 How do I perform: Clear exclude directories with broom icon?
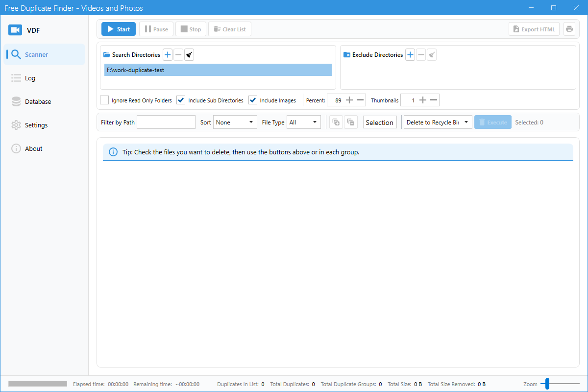(432, 55)
